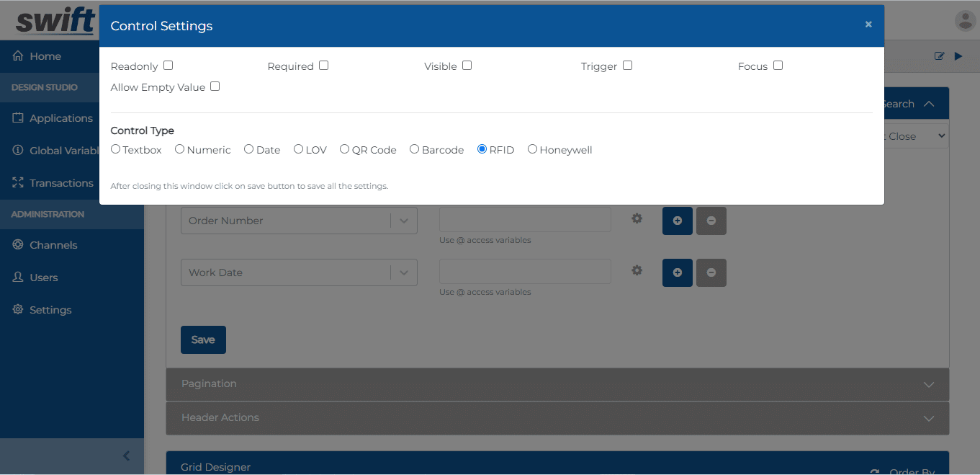Collapse sidebar with the left chevron
Viewport: 980px width, 475px height.
(x=127, y=456)
